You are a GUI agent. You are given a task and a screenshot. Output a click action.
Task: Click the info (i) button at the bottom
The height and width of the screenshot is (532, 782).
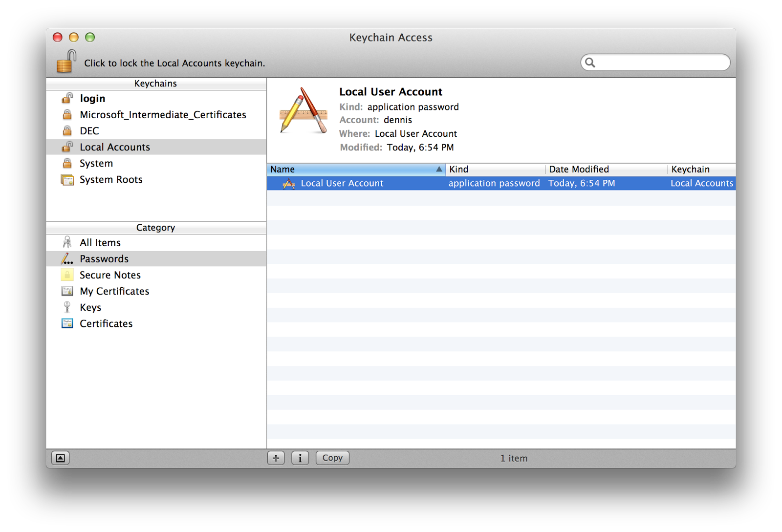pyautogui.click(x=300, y=458)
